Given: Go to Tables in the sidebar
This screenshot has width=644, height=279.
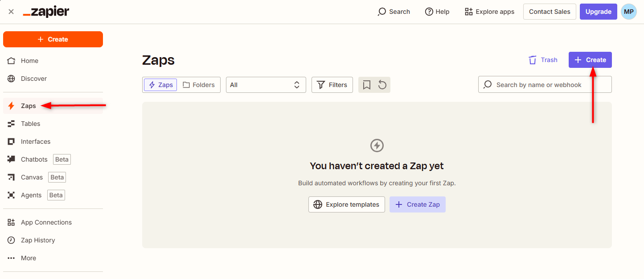Looking at the screenshot, I should [x=30, y=124].
